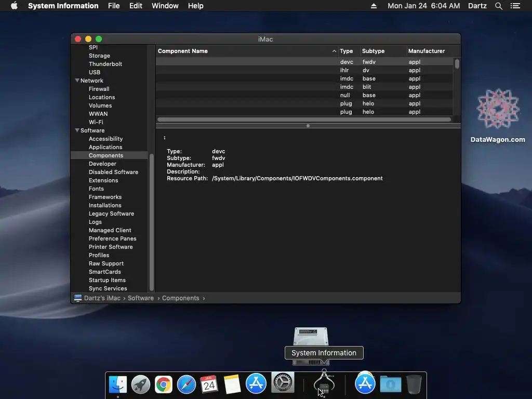The height and width of the screenshot is (399, 532).
Task: Click the table's vertical scrollbar thumb
Action: pyautogui.click(x=457, y=64)
